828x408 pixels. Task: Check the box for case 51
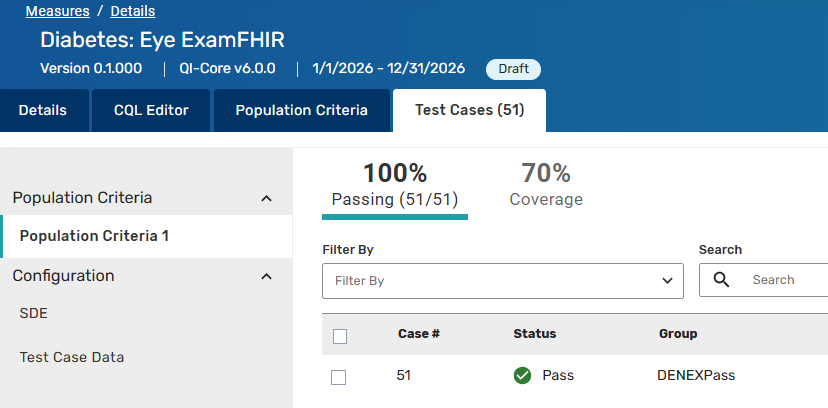coord(338,377)
